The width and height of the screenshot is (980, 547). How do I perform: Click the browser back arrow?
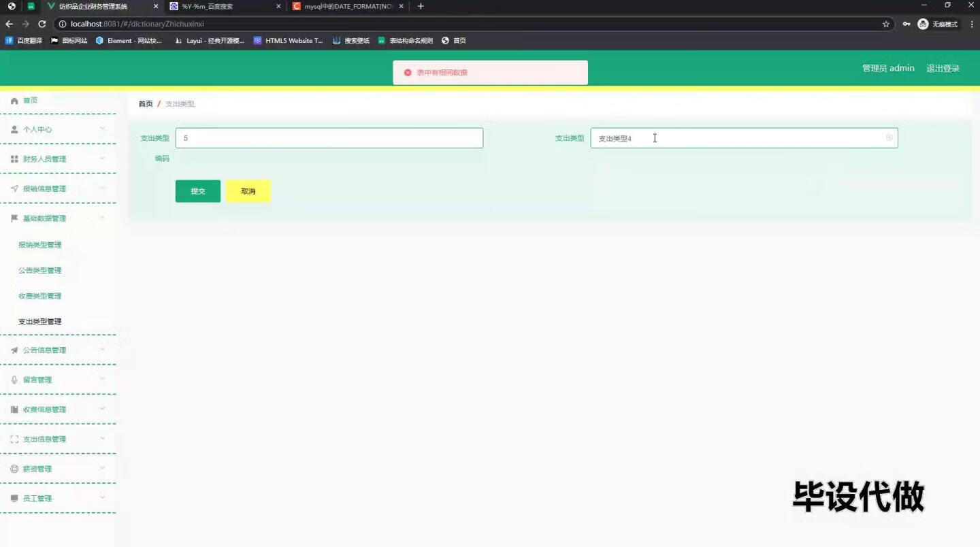pos(9,24)
